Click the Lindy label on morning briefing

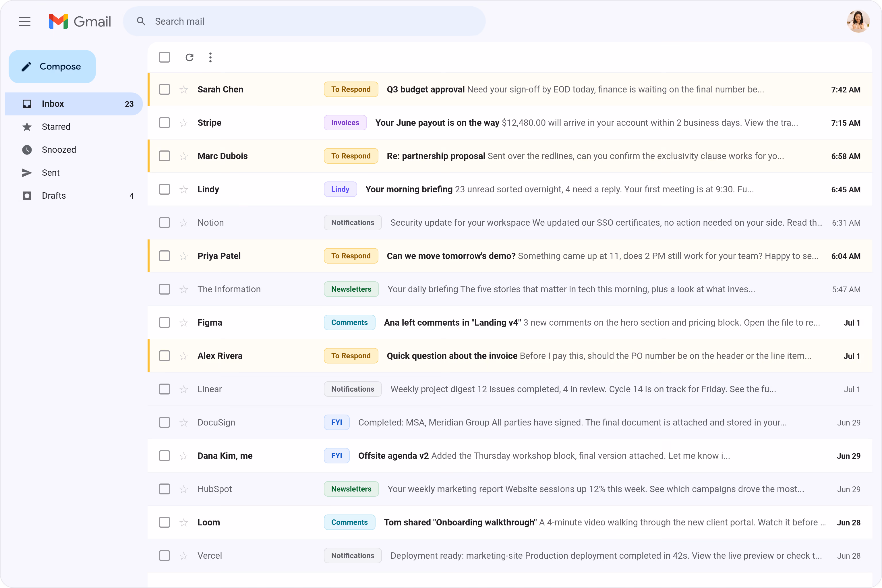340,189
